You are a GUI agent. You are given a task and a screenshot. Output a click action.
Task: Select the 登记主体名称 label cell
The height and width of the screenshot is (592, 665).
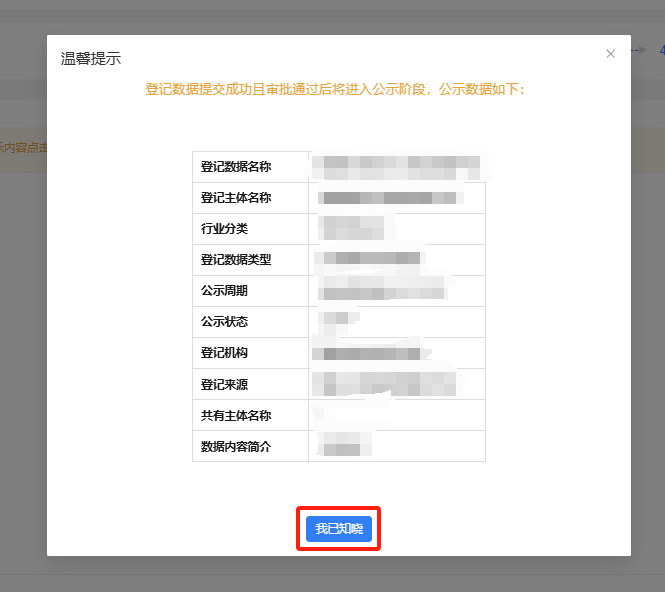click(x=236, y=198)
